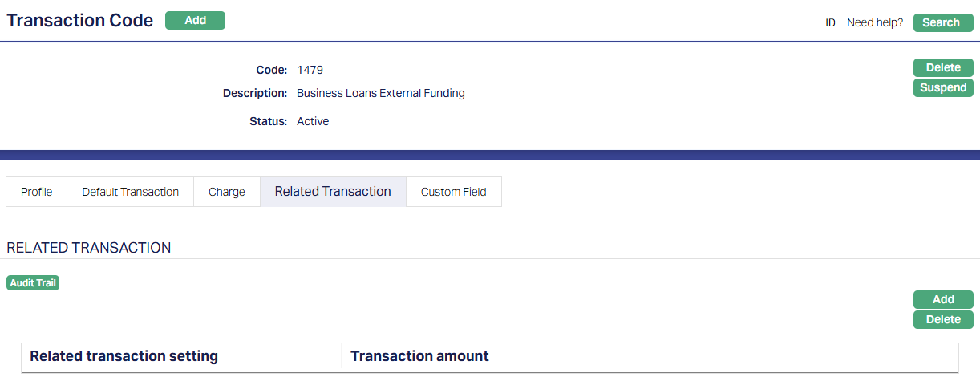Click the code value 1479

pos(310,71)
